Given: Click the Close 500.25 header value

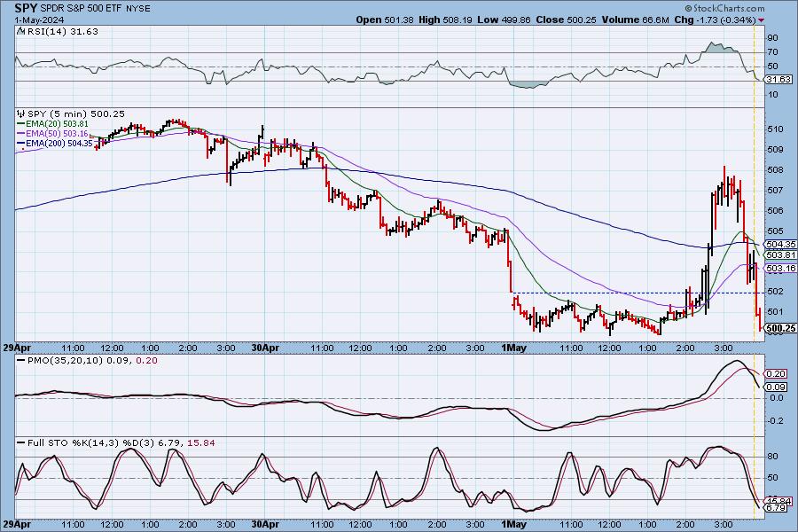Looking at the screenshot, I should 566,20.
